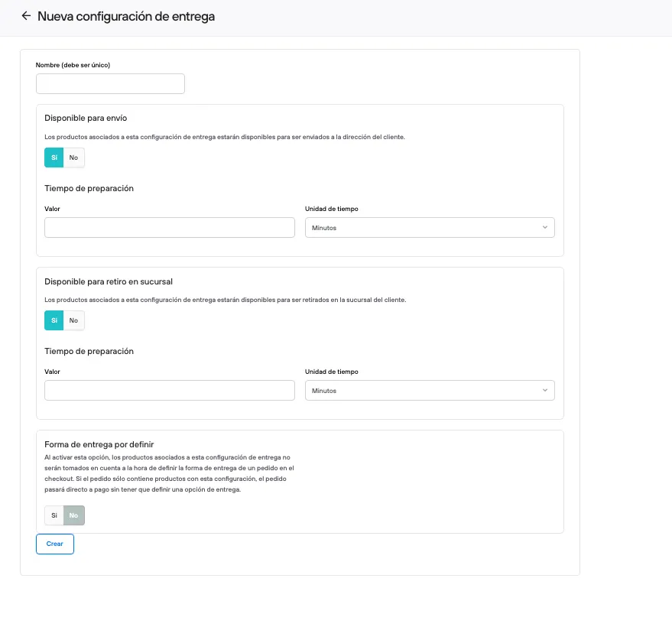This screenshot has height=640, width=672.
Task: Choose No for Forma de entrega por definir
Action: pyautogui.click(x=73, y=515)
